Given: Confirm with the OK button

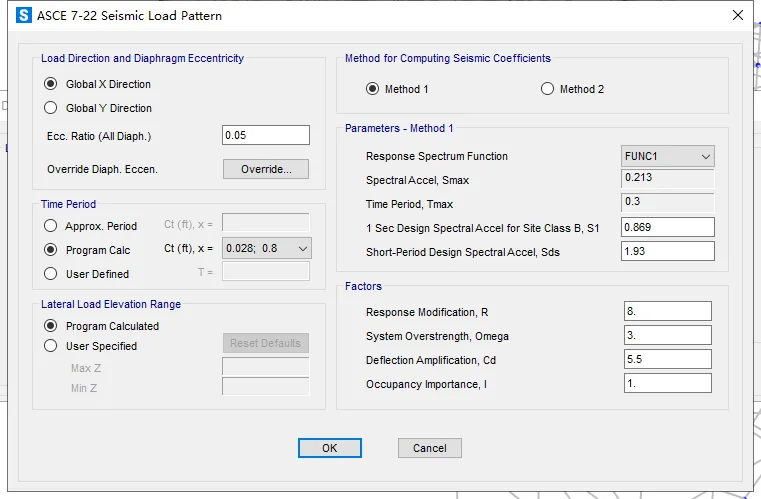Looking at the screenshot, I should pos(330,448).
